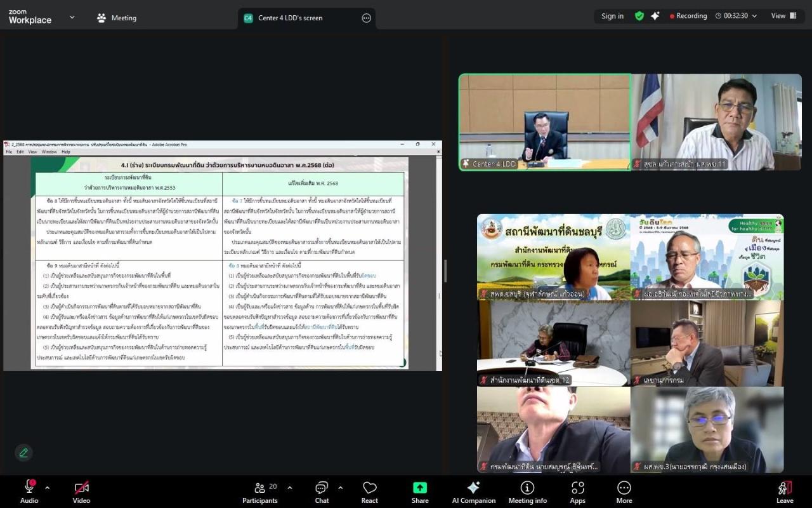Viewport: 812px width, 508px height.
Task: Open Edit menu in shared Acrobat window
Action: point(20,152)
